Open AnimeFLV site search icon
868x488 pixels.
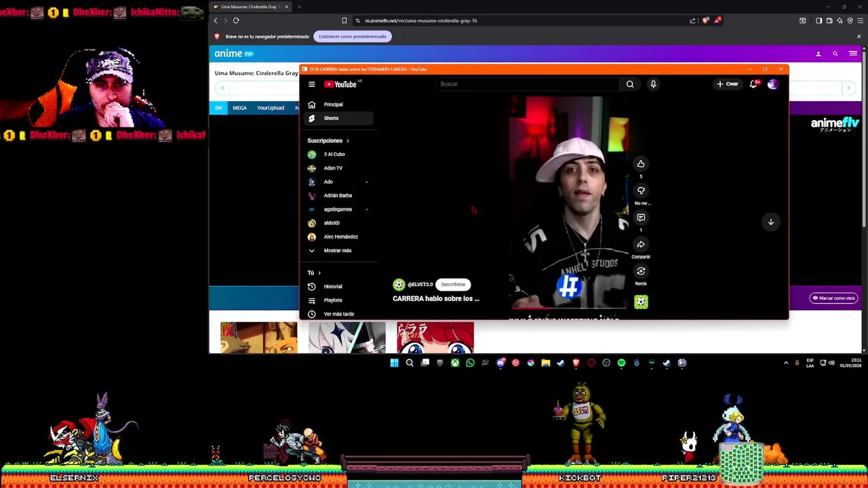[835, 54]
